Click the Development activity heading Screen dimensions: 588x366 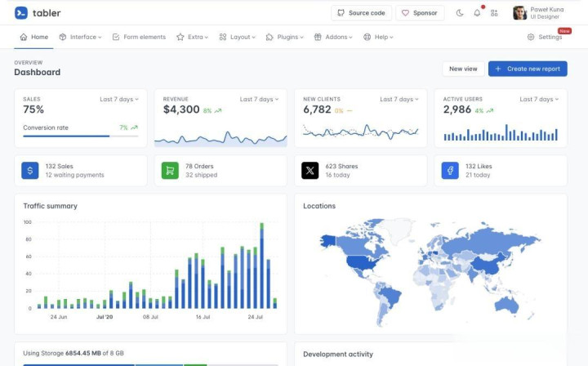(x=338, y=354)
